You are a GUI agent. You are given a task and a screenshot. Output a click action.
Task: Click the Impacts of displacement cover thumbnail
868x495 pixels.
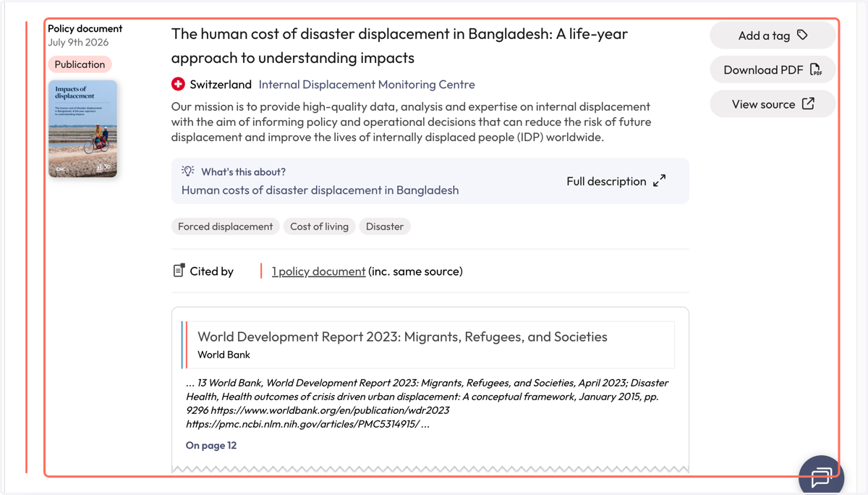pos(82,129)
